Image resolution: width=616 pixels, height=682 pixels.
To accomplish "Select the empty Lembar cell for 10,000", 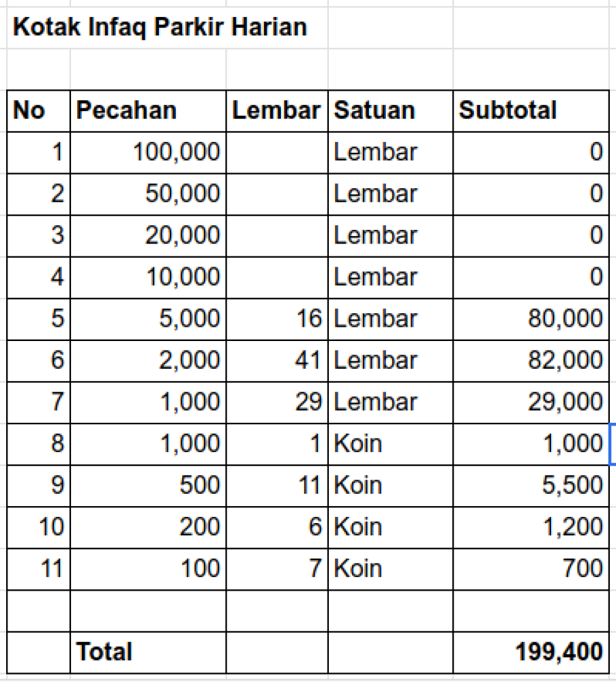I will pyautogui.click(x=276, y=277).
